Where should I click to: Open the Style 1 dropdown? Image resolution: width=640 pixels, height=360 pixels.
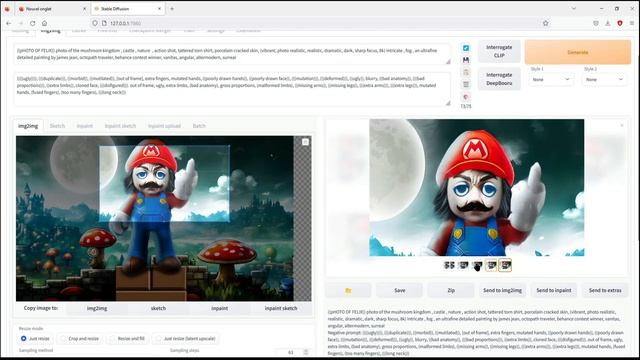tap(551, 79)
